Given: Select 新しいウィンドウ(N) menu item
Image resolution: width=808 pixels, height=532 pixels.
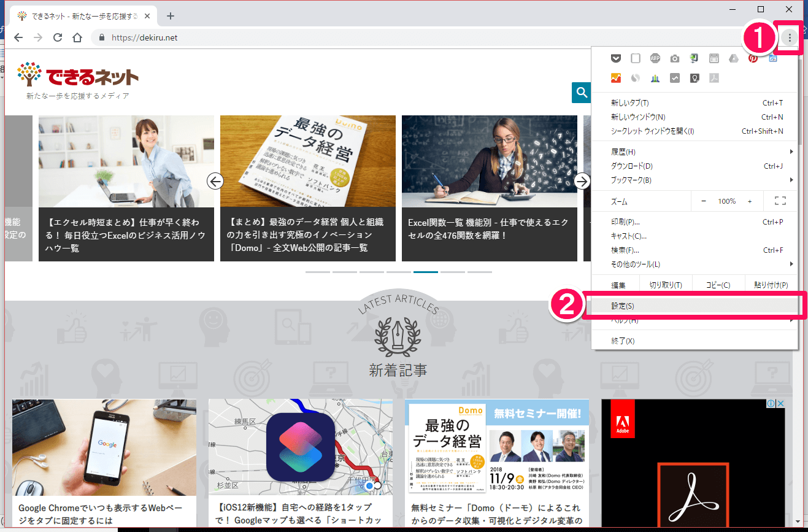Looking at the screenshot, I should 694,117.
